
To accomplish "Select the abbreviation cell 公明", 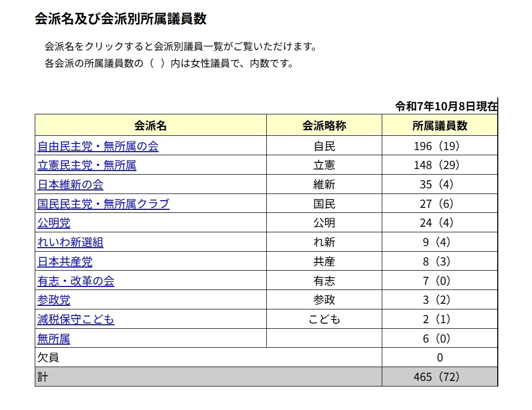I will coord(325,223).
